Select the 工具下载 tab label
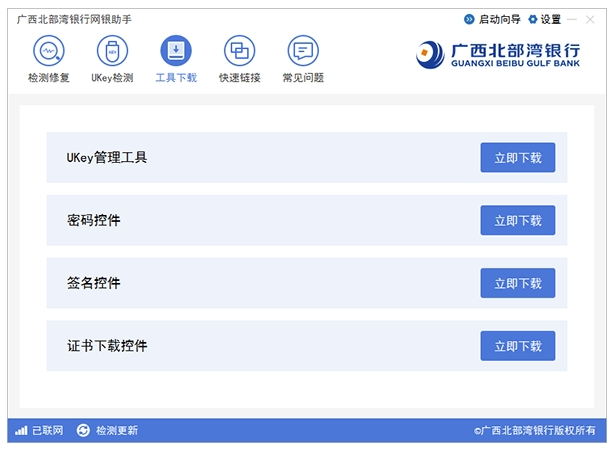This screenshot has width=613, height=449. coord(176,78)
